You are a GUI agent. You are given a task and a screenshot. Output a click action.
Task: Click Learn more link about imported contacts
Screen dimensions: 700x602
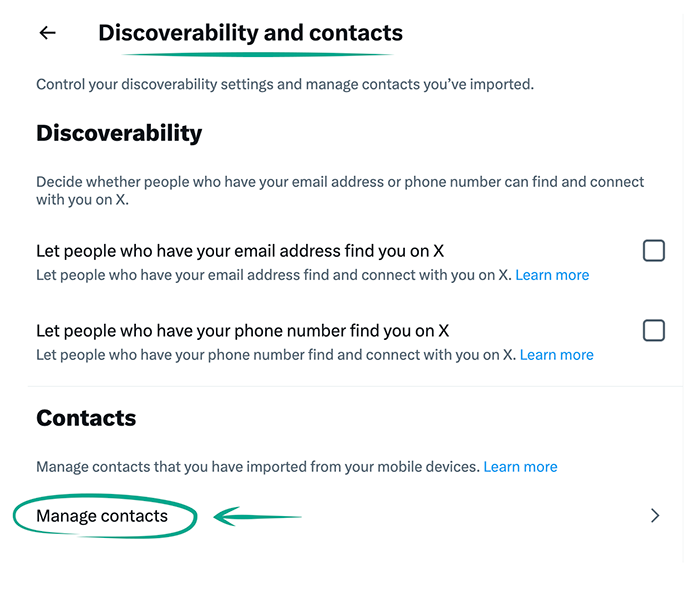(x=520, y=467)
